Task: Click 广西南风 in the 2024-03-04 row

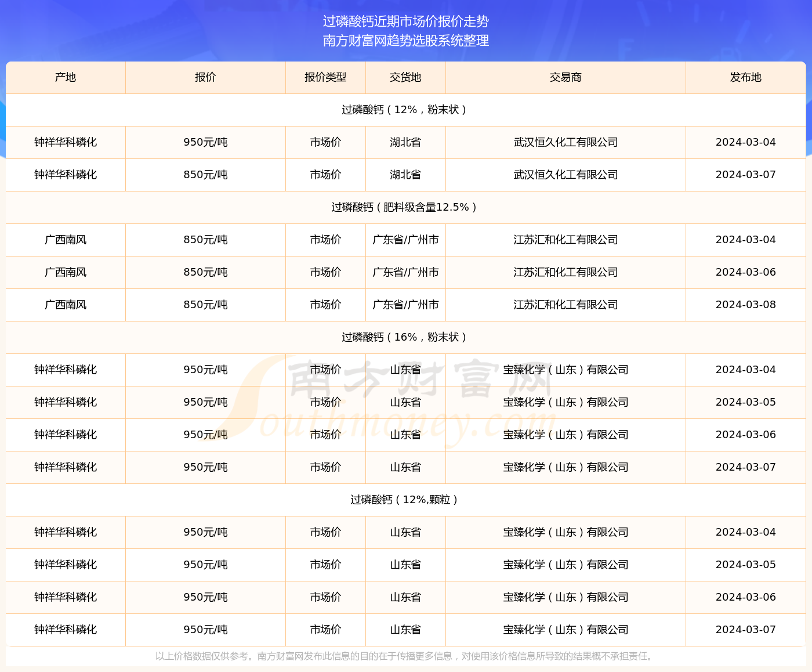Action: click(66, 240)
